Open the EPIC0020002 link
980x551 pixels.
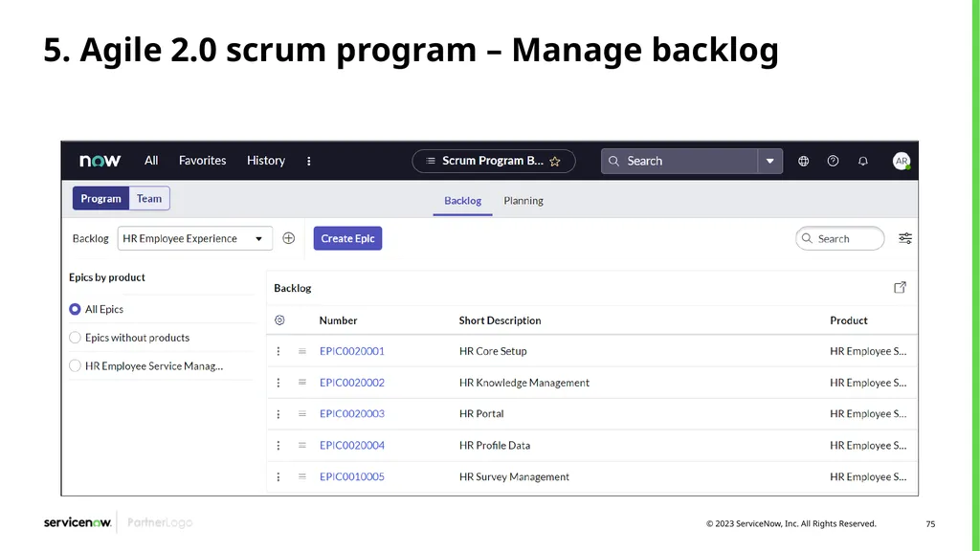[x=352, y=383]
